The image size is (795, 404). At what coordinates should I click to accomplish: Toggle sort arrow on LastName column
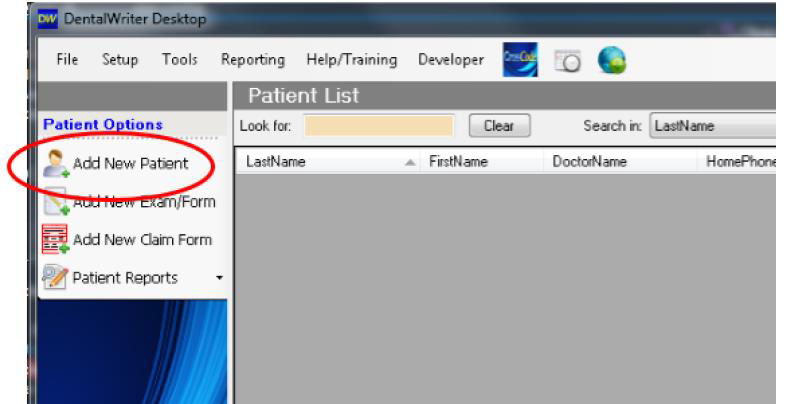click(410, 162)
